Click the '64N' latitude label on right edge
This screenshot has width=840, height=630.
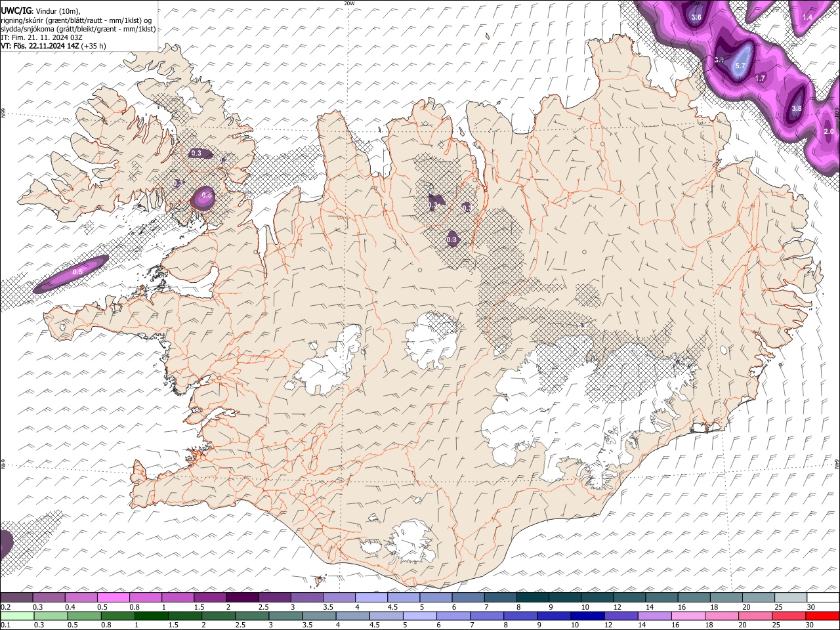[x=837, y=463]
